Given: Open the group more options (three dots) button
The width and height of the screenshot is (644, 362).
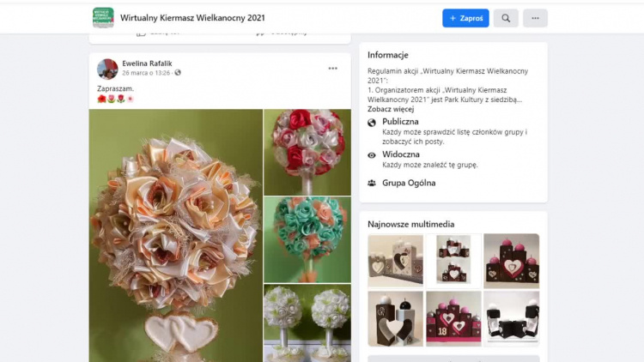Looking at the screenshot, I should 535,18.
